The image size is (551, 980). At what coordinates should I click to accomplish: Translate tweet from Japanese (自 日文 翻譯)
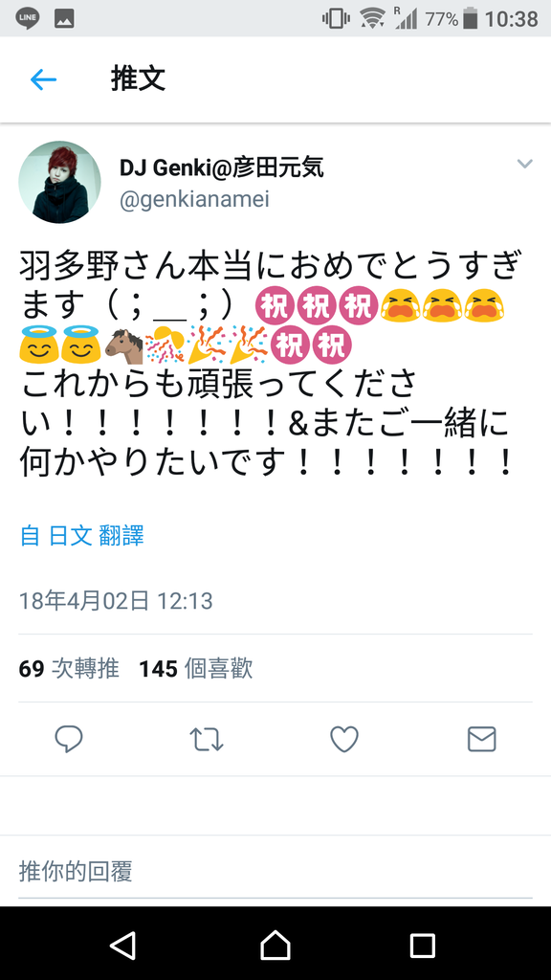pyautogui.click(x=82, y=536)
